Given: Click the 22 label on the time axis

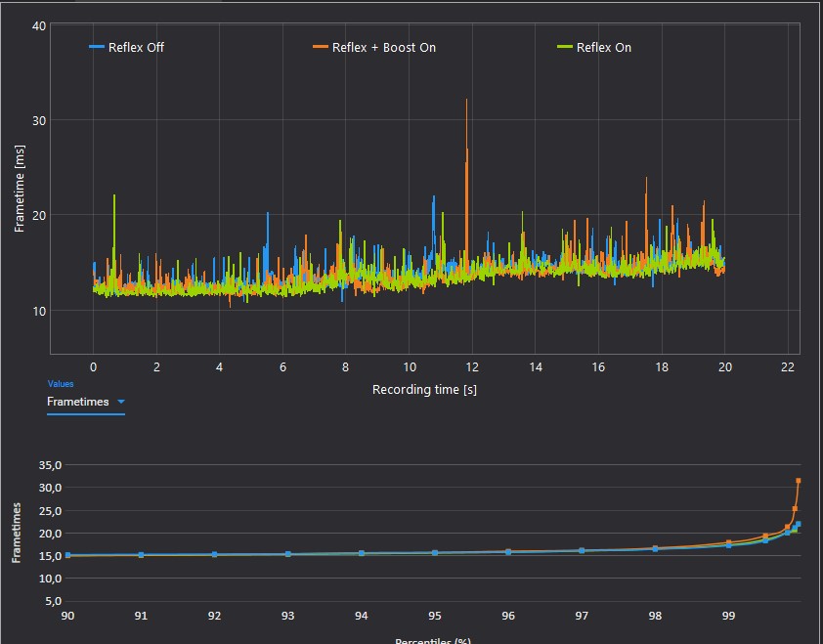Looking at the screenshot, I should (x=788, y=366).
